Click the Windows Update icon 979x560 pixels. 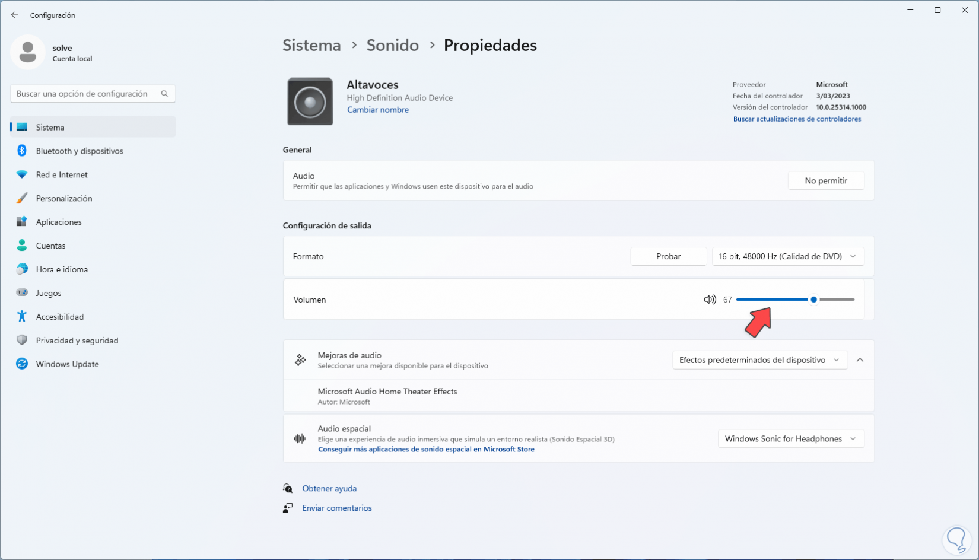point(22,364)
